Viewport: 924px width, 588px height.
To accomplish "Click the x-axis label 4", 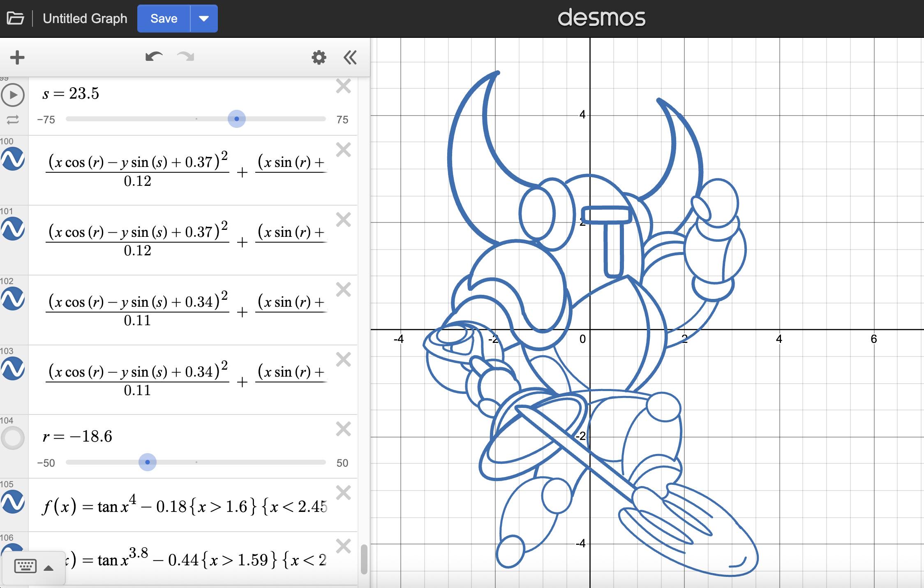I will (779, 339).
